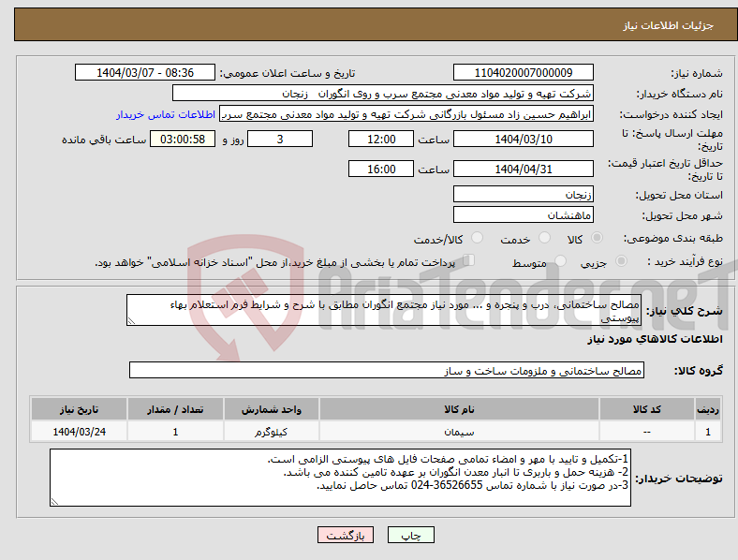The image size is (738, 560).
Task: Click the general need description textarea
Action: (384, 310)
